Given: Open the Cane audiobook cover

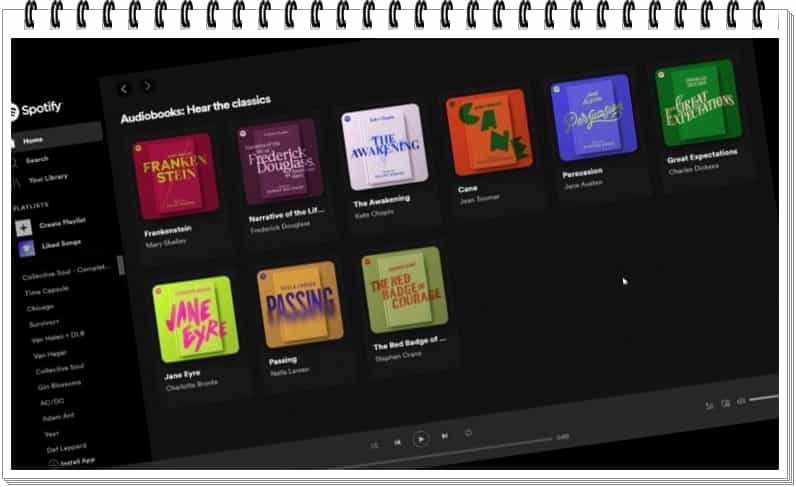Looking at the screenshot, I should click(489, 132).
